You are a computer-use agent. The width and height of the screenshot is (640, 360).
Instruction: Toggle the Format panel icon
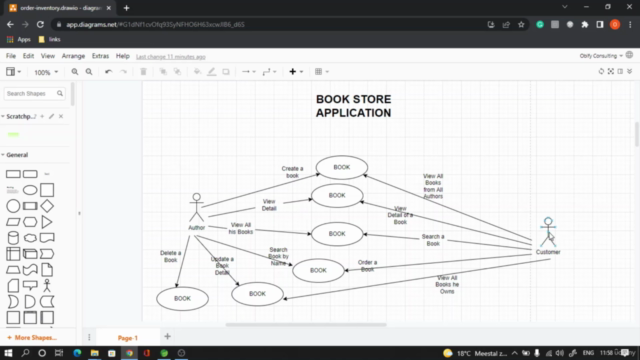tap(620, 71)
